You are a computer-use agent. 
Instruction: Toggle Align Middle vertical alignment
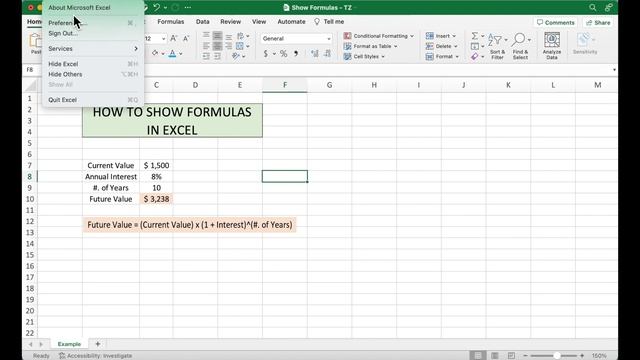coord(218,36)
